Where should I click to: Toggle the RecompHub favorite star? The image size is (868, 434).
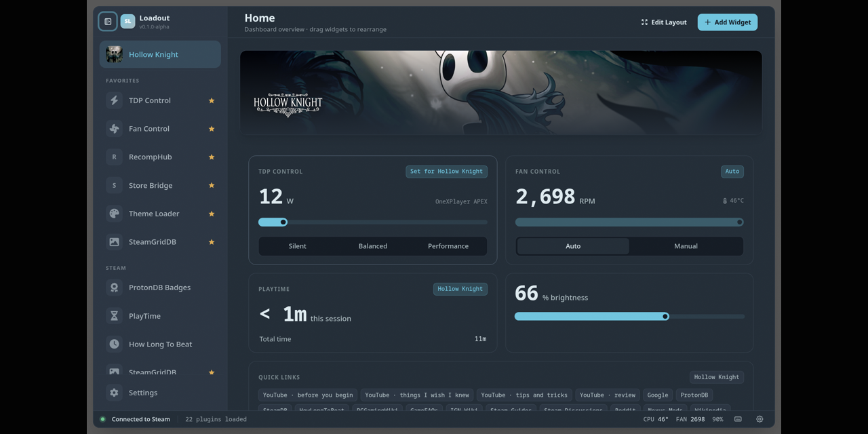pyautogui.click(x=212, y=157)
